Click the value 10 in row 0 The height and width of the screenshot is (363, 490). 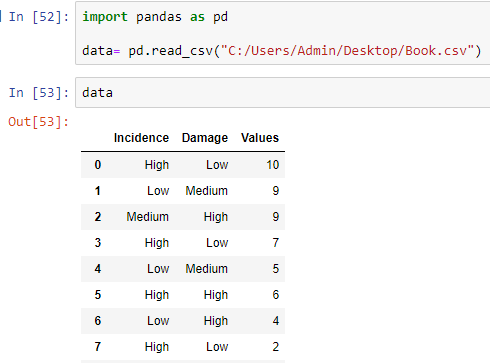click(272, 165)
